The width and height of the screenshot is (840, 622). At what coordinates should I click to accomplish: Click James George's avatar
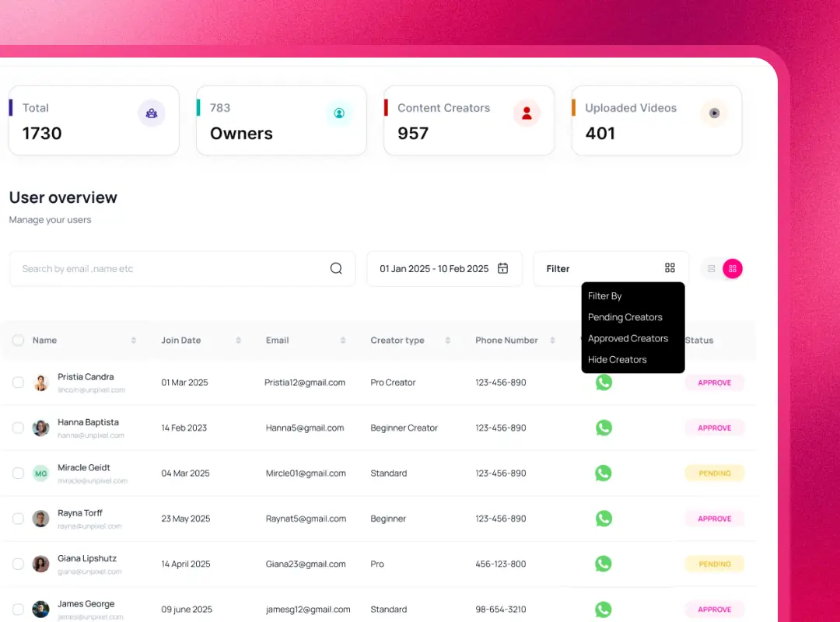pos(40,609)
